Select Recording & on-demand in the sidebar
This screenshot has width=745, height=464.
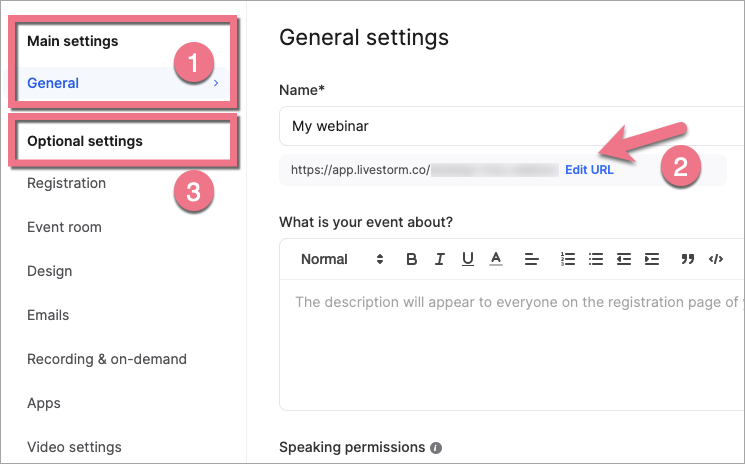pyautogui.click(x=106, y=359)
